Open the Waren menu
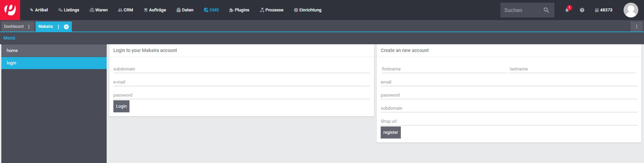644x163 pixels. (99, 10)
